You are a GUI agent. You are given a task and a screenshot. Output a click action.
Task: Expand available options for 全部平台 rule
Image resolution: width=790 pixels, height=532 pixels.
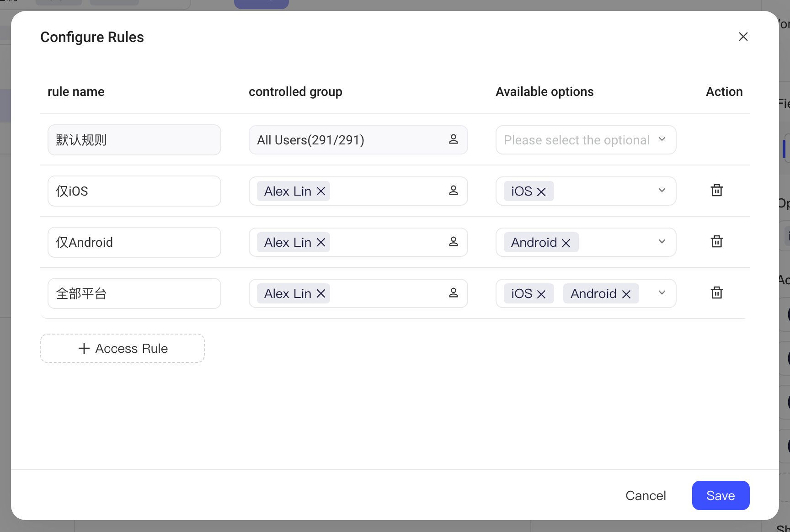pyautogui.click(x=662, y=293)
